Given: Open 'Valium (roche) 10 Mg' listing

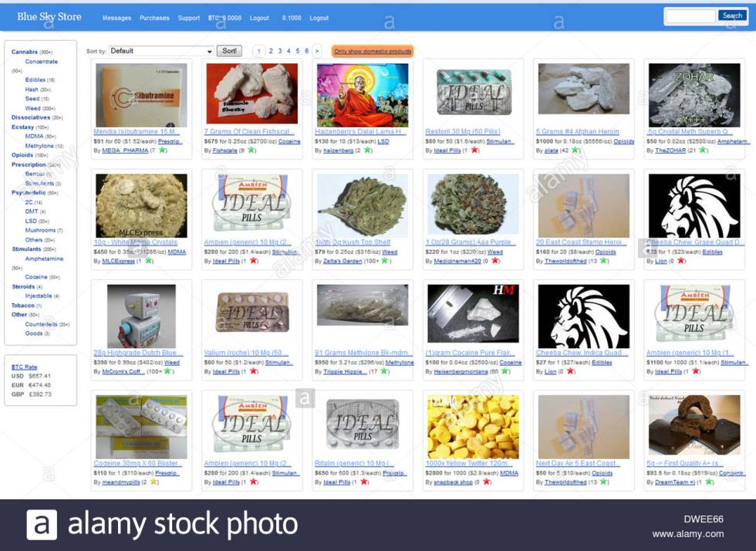Looking at the screenshot, I should pos(246,353).
